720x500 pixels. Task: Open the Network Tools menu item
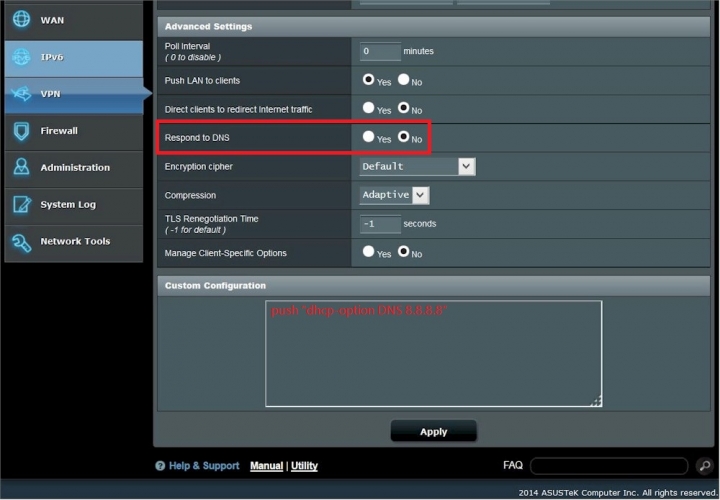[x=73, y=243]
